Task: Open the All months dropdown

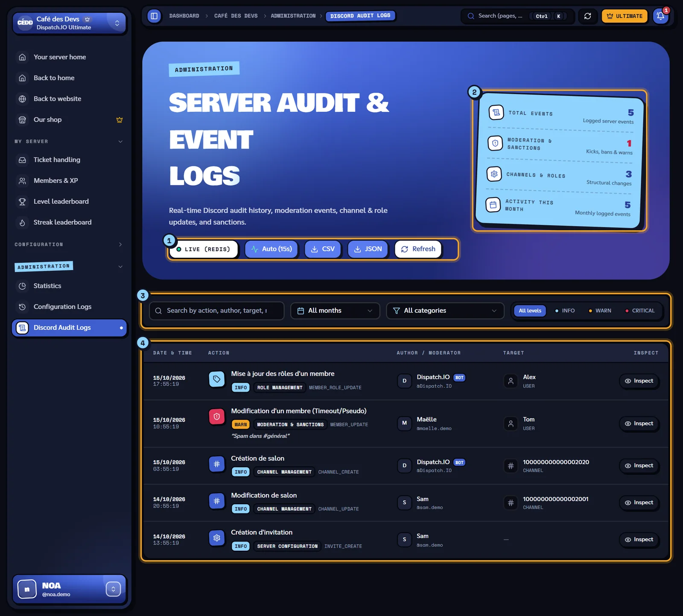Action: click(335, 311)
